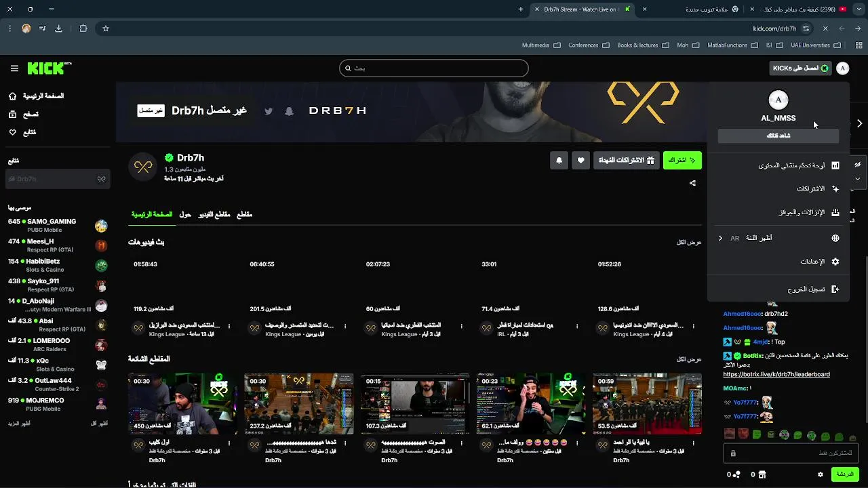Screen dimensions: 868x488
Task: Open xQc recommended channel
Action: (x=58, y=365)
